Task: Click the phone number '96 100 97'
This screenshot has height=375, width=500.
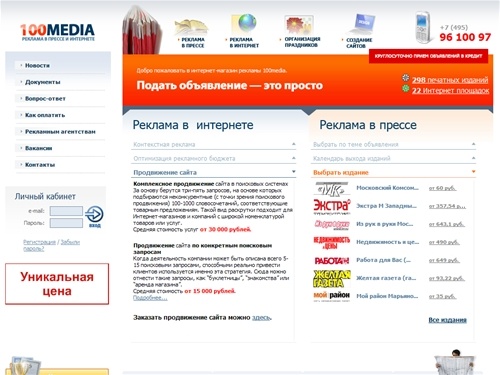Action: [465, 37]
